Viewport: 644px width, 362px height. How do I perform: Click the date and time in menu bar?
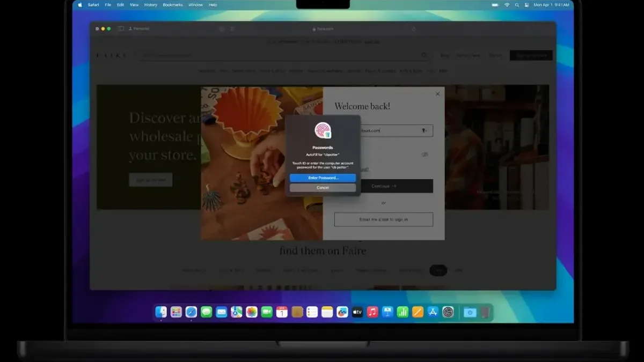(x=552, y=5)
